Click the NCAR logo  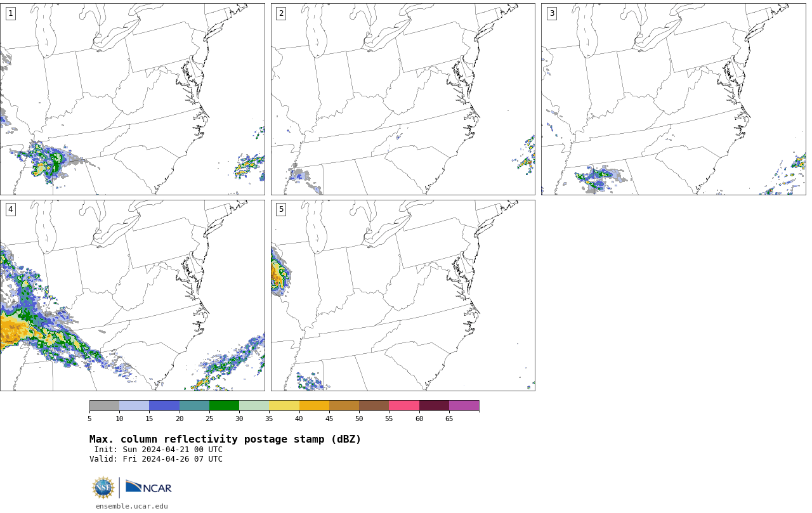click(x=148, y=487)
